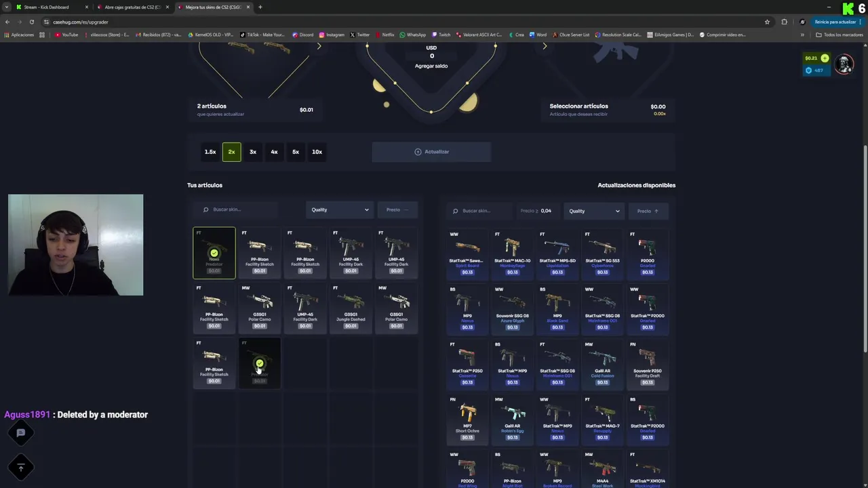The image size is (868, 488).
Task: Toggle Precio sort in Tus artículos
Action: (x=397, y=209)
